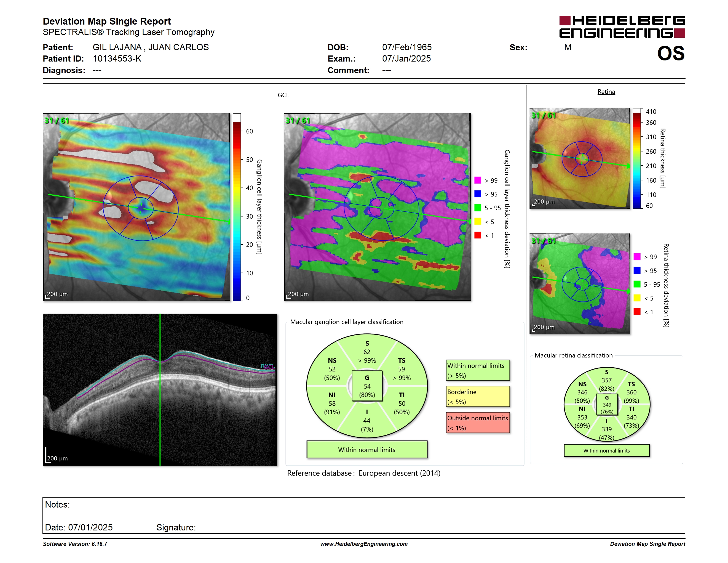Select the Exam date 07/Jan/2025
Viewport: 728px width, 563px height.
(406, 59)
